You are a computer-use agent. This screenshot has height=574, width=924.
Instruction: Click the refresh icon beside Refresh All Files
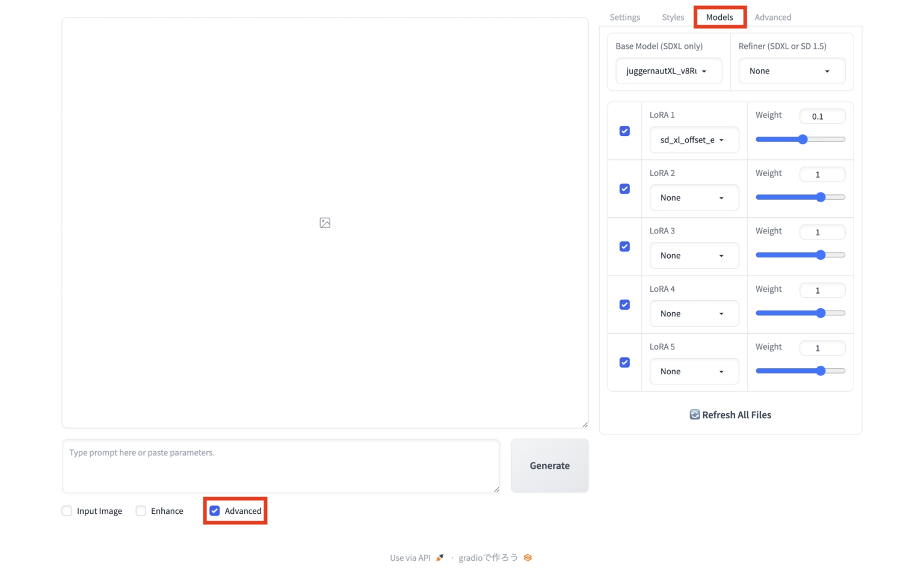695,415
